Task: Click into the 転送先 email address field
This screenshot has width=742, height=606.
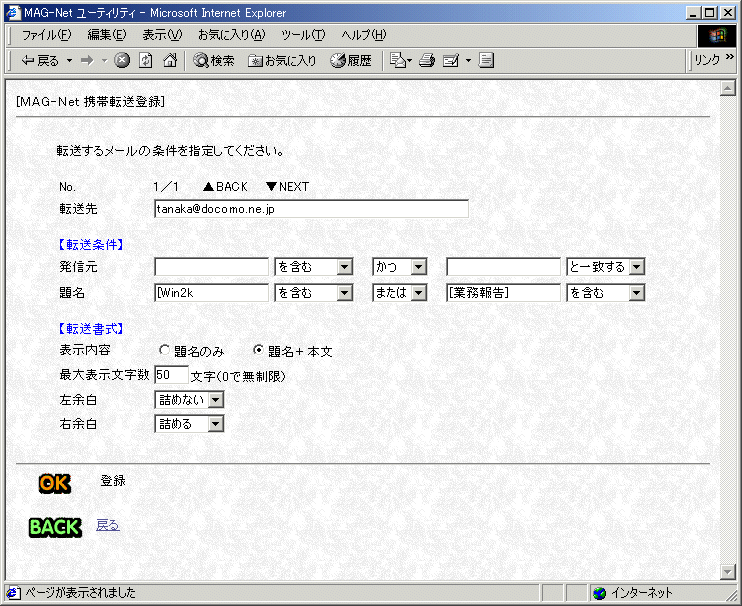Action: click(311, 209)
